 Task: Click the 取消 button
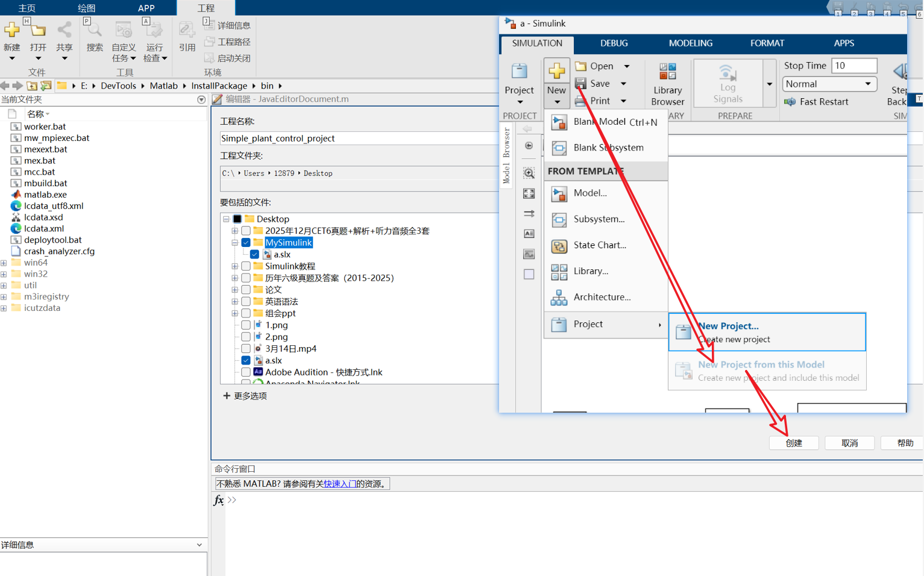849,443
